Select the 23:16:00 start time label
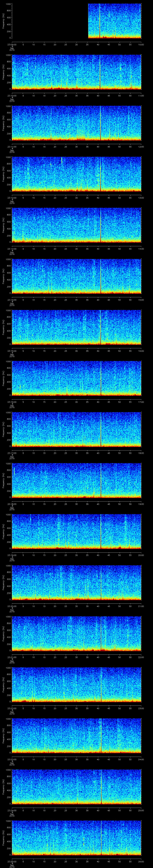 coord(12,402)
